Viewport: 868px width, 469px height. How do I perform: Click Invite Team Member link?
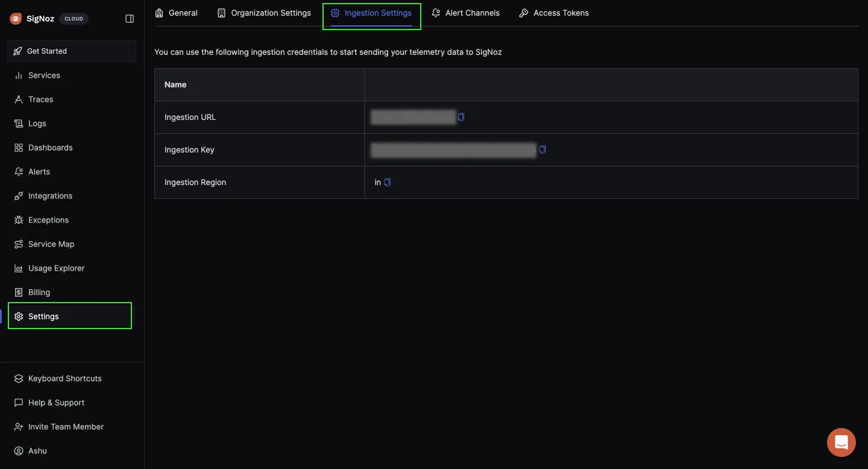(x=66, y=427)
